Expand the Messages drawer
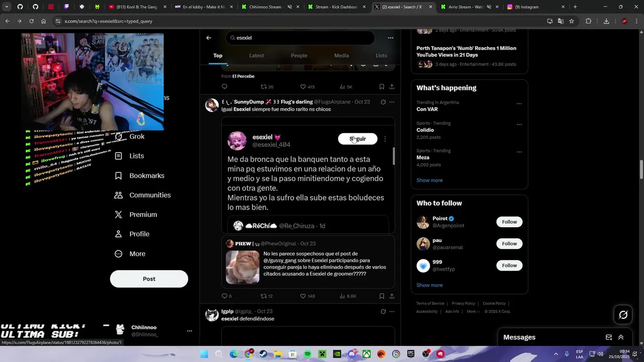The height and width of the screenshot is (362, 644). point(621,337)
